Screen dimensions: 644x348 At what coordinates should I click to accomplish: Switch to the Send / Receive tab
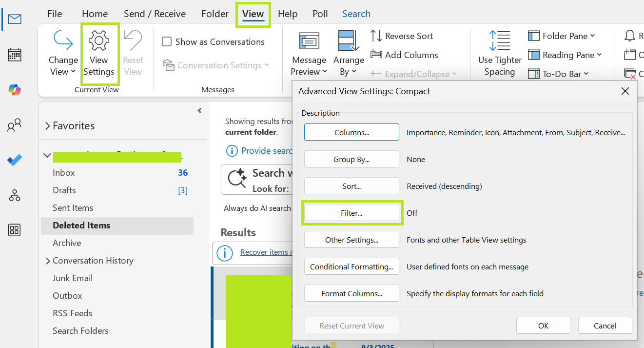point(155,14)
